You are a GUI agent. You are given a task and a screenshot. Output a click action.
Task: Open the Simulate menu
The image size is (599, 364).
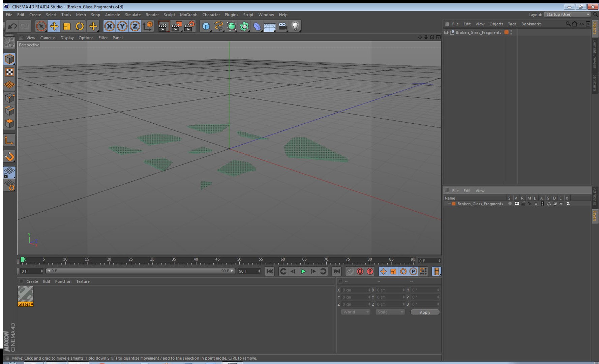[133, 15]
